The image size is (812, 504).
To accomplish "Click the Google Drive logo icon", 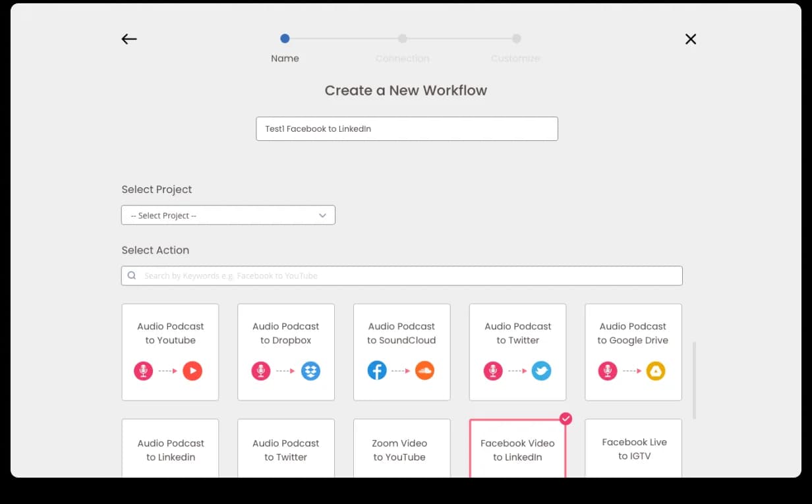I will [x=656, y=371].
